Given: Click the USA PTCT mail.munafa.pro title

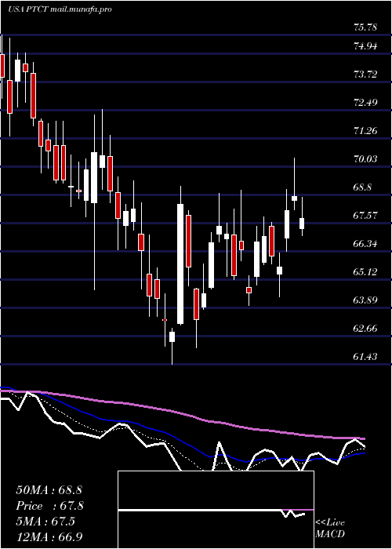Looking at the screenshot, I should click(x=60, y=9).
